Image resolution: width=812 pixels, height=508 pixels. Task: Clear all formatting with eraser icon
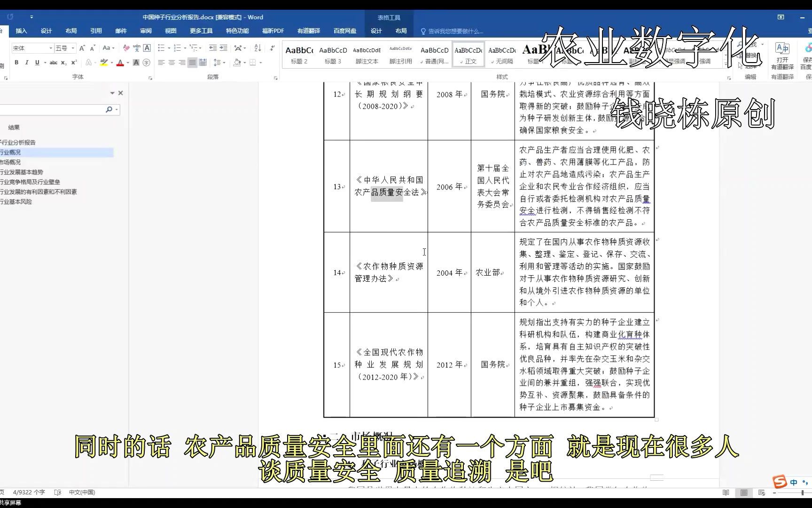126,48
